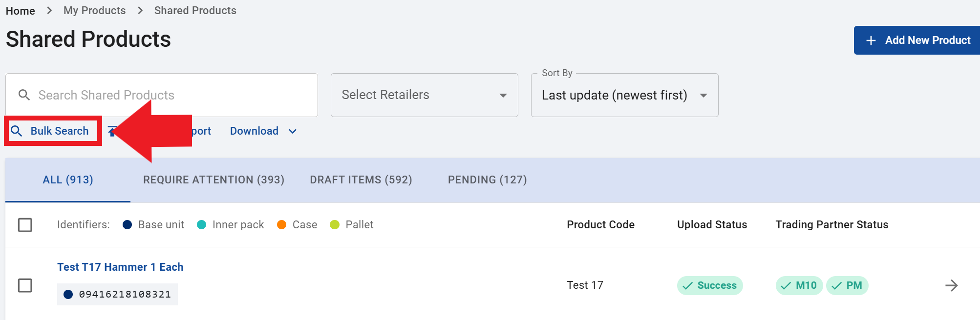Image resolution: width=980 pixels, height=320 pixels.
Task: Open the row arrow for Test T17 Hammer
Action: click(951, 285)
